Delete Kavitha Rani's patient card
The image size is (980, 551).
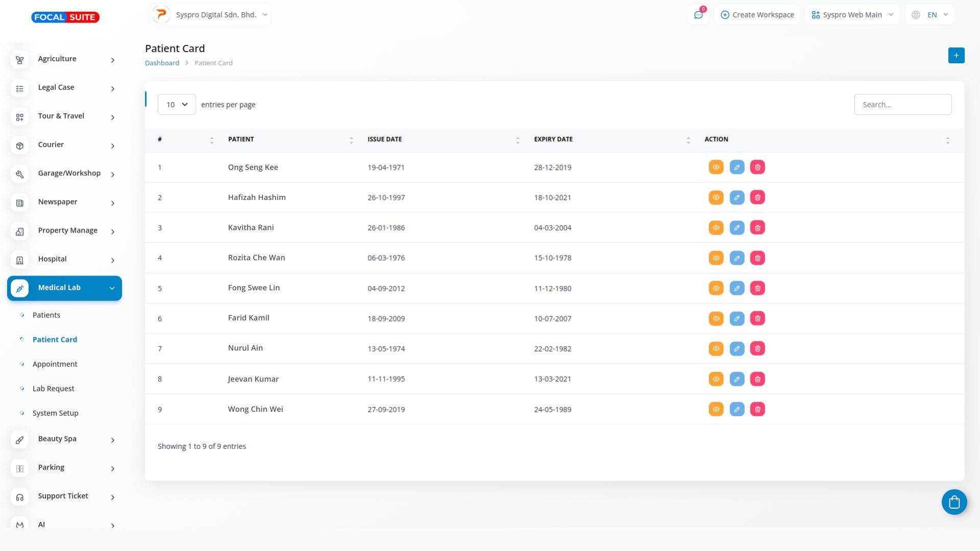[x=757, y=228]
